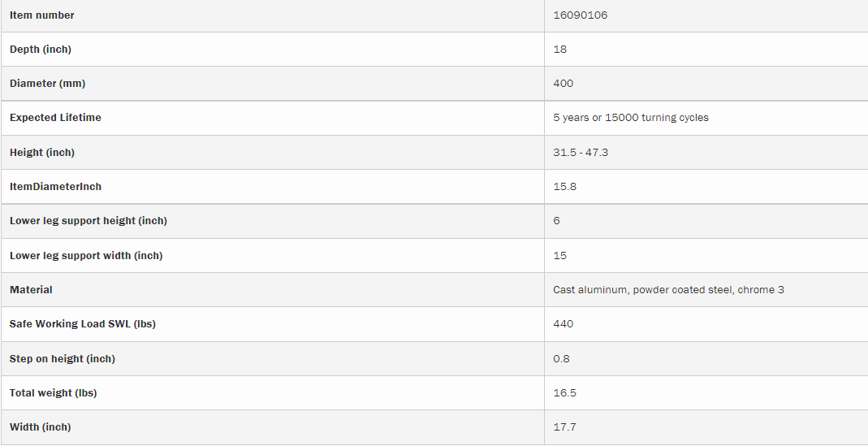Click the height range 31.5 - 47.3
The width and height of the screenshot is (868, 446).
(581, 153)
